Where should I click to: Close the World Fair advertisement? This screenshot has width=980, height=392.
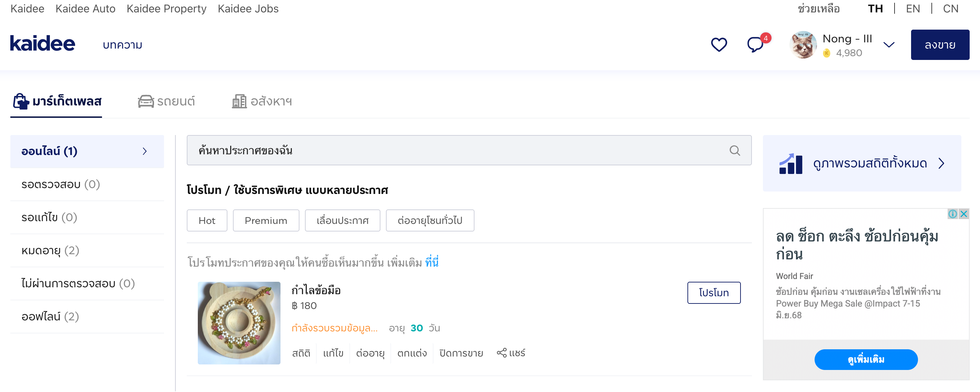coord(964,214)
